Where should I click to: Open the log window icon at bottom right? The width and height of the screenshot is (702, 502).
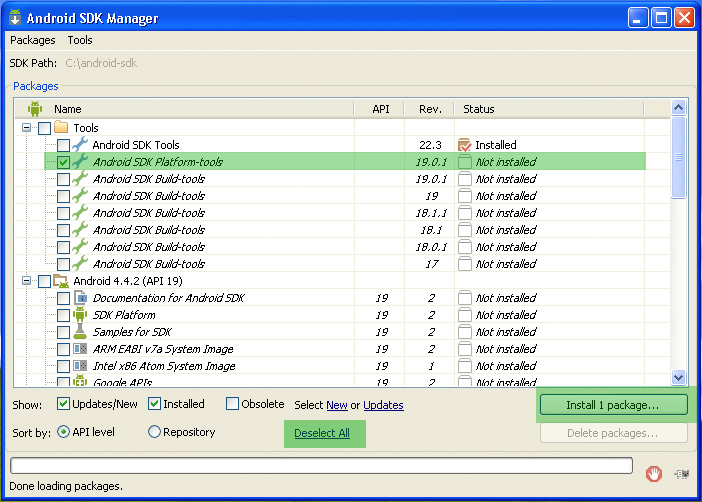pyautogui.click(x=681, y=473)
